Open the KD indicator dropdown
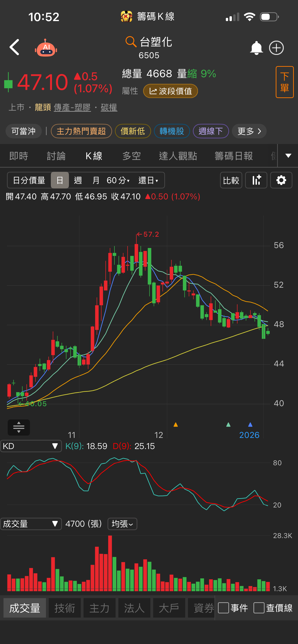This screenshot has height=644, width=298. 31,446
